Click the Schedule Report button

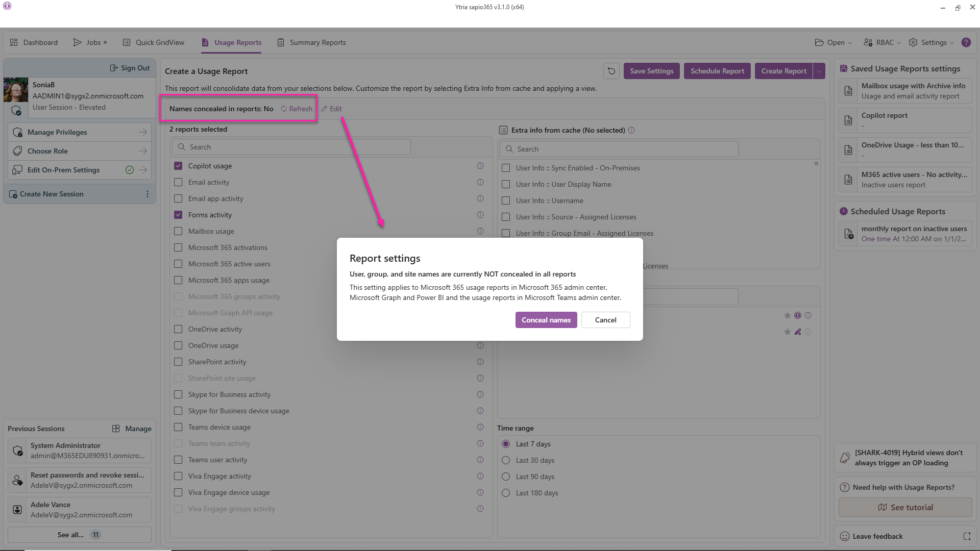click(x=717, y=71)
